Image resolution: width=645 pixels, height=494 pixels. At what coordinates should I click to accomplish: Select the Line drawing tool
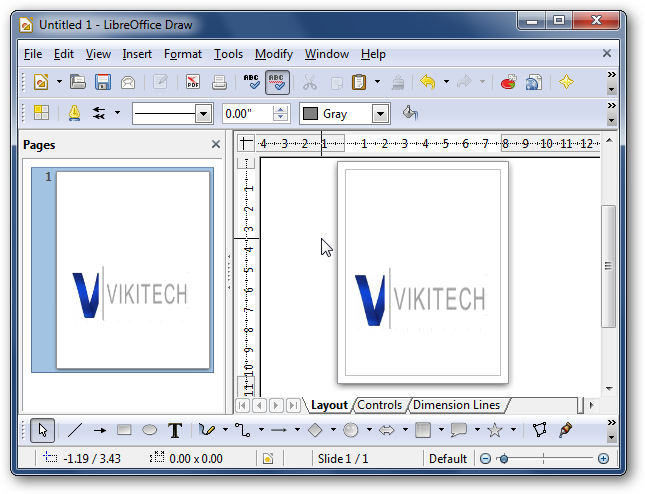coord(75,430)
